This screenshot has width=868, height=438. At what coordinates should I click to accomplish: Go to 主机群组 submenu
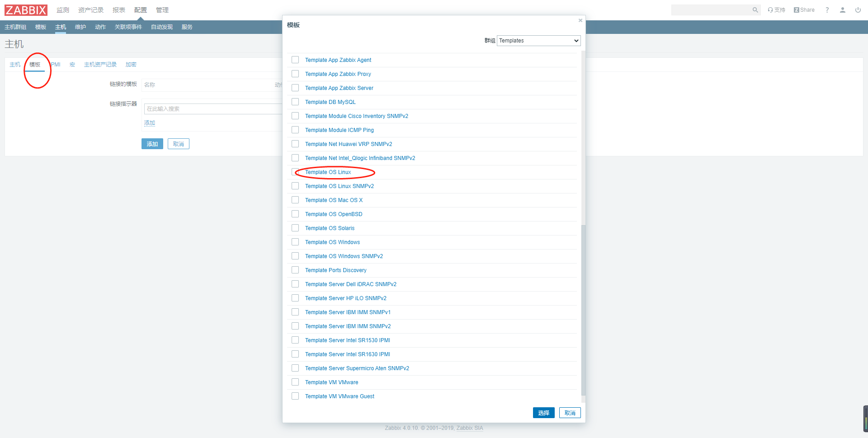click(x=15, y=27)
